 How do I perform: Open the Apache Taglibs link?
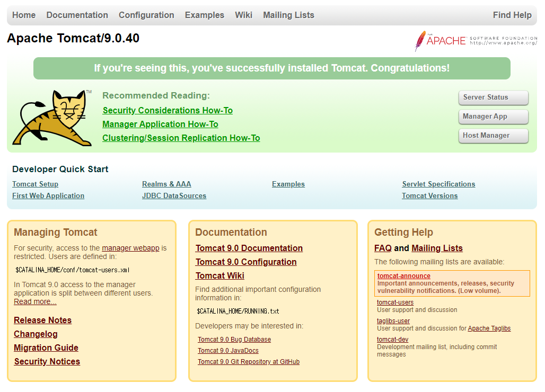489,328
